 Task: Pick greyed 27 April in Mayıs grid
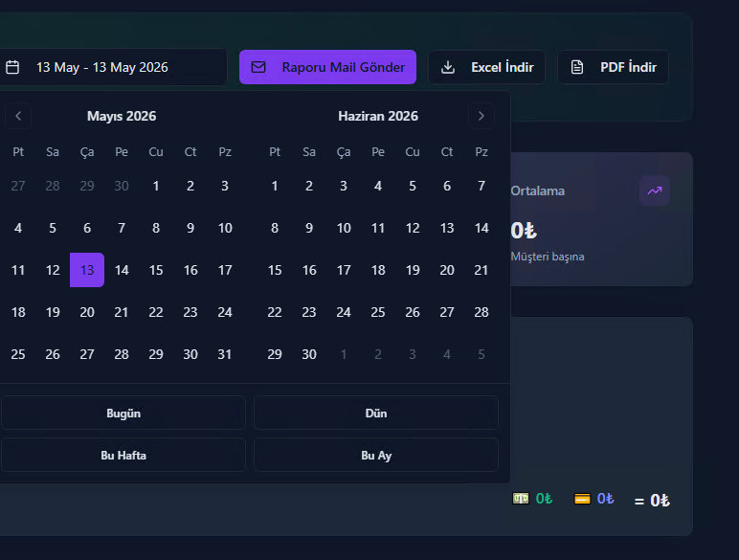tap(18, 186)
